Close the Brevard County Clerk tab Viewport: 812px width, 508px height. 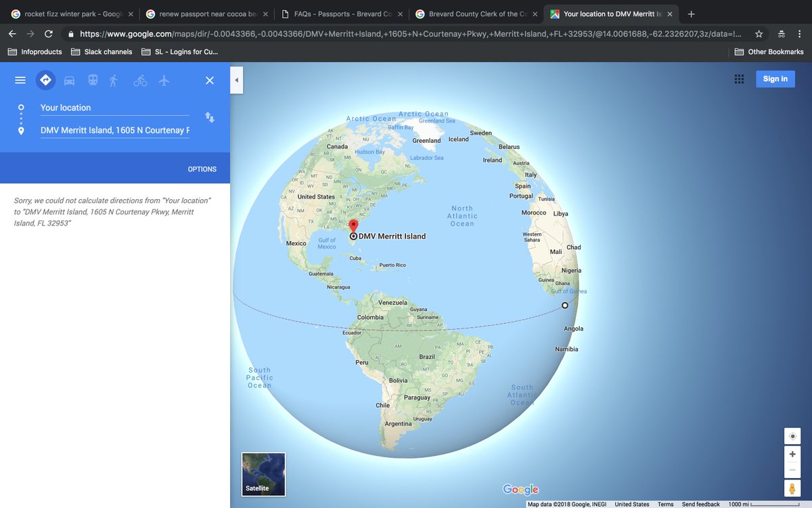pyautogui.click(x=535, y=14)
